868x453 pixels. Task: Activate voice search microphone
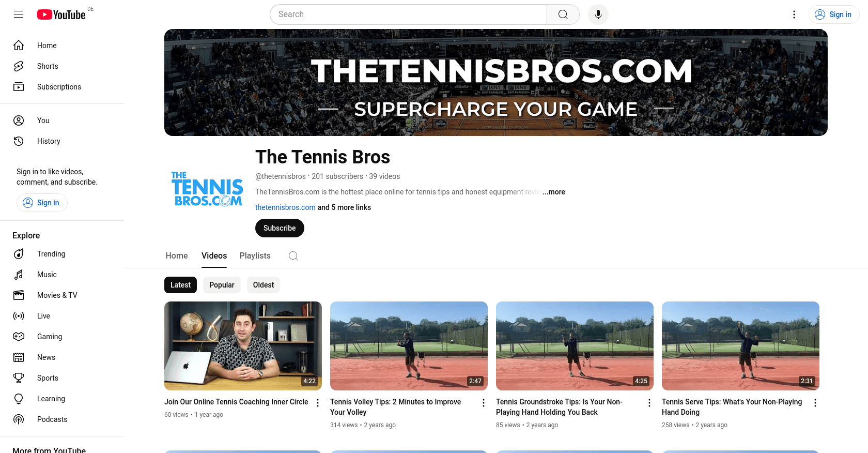pyautogui.click(x=598, y=14)
